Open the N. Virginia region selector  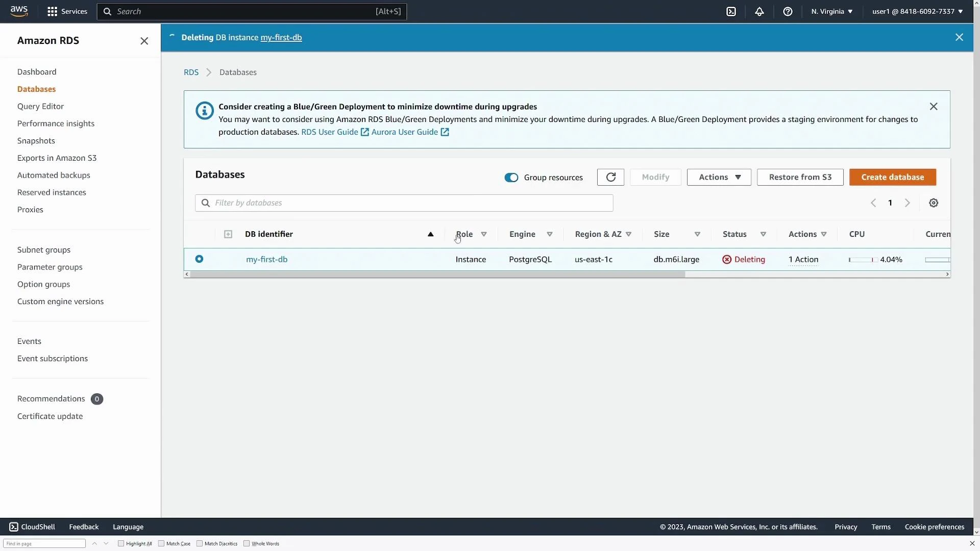[831, 11]
